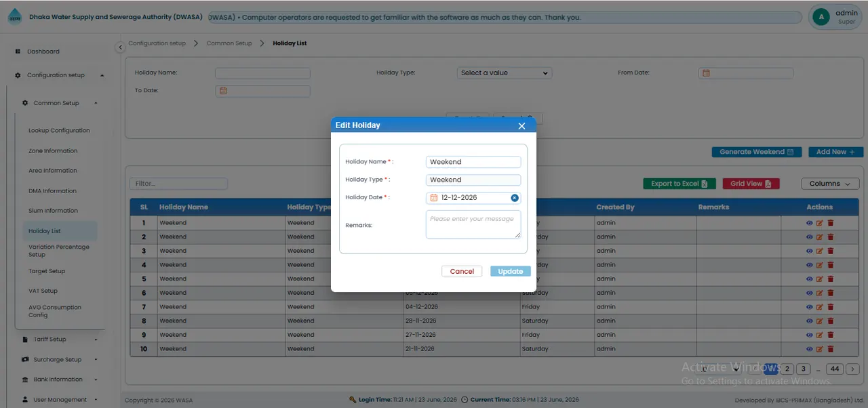Click Update in the Edit Holiday dialog

(x=511, y=271)
